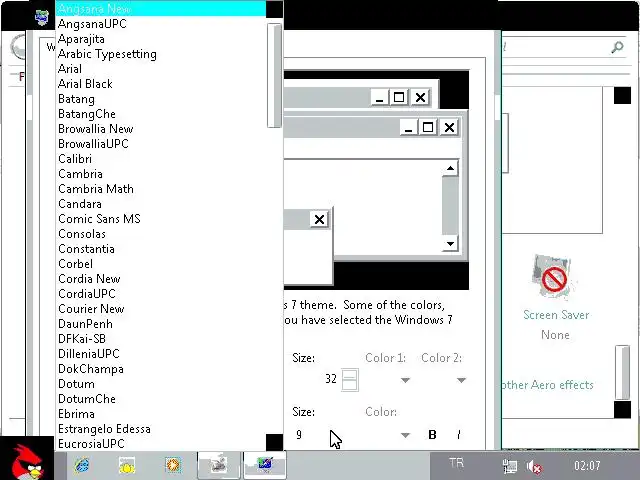
Task: Click the Screen Saver link
Action: [556, 315]
